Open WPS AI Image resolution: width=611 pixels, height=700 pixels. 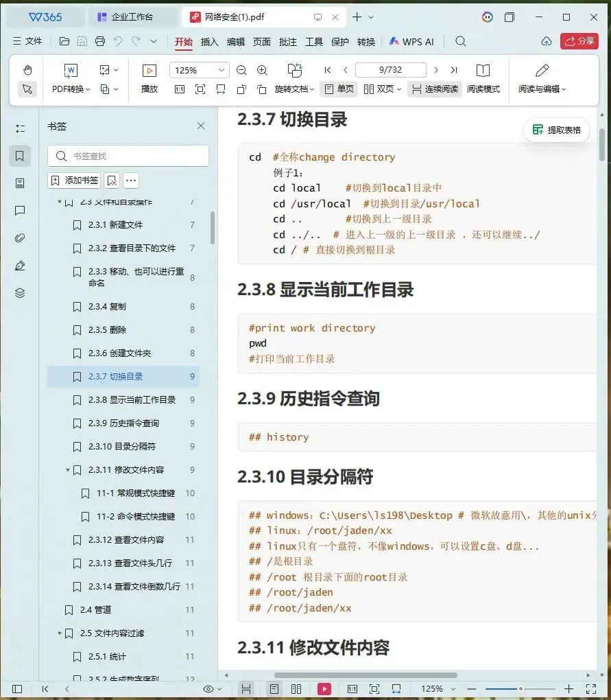[411, 42]
